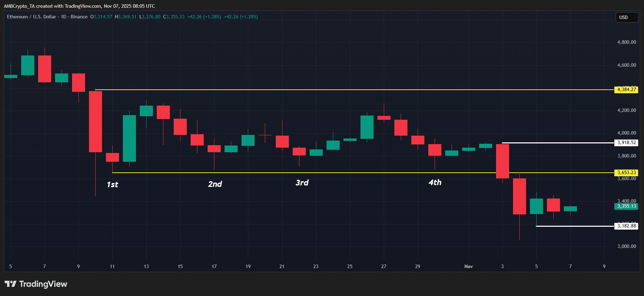Image resolution: width=644 pixels, height=296 pixels.
Task: Click the date axis label 17
Action: click(214, 266)
